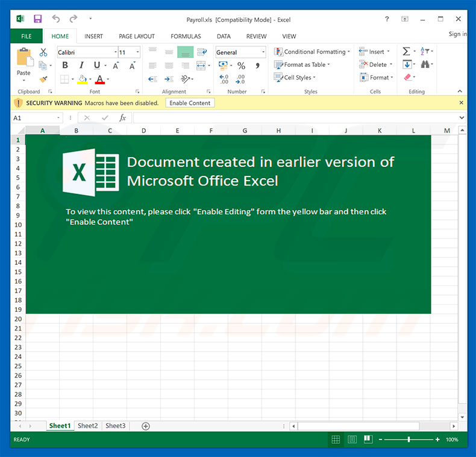Open the Format cells menu
Viewport: 476px width, 457px height.
[x=376, y=78]
